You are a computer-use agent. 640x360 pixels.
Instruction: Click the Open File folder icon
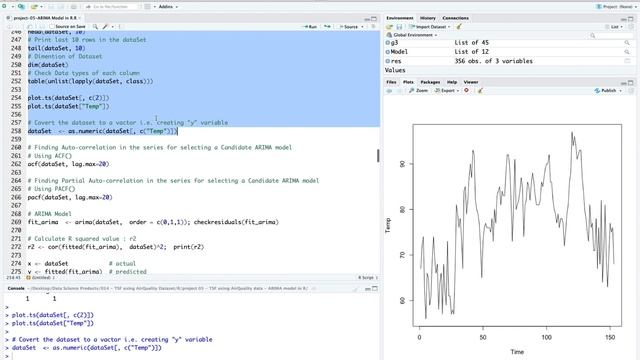(34, 7)
